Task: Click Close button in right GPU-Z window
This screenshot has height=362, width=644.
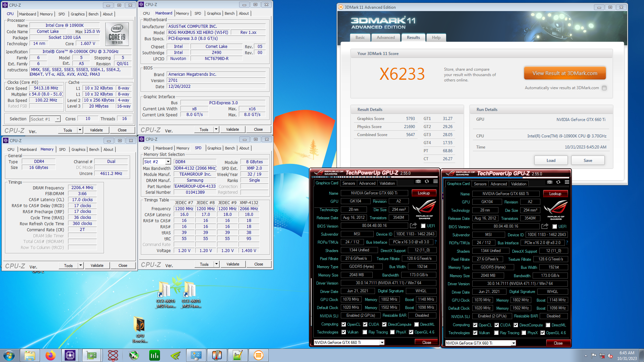Action: 558,343
